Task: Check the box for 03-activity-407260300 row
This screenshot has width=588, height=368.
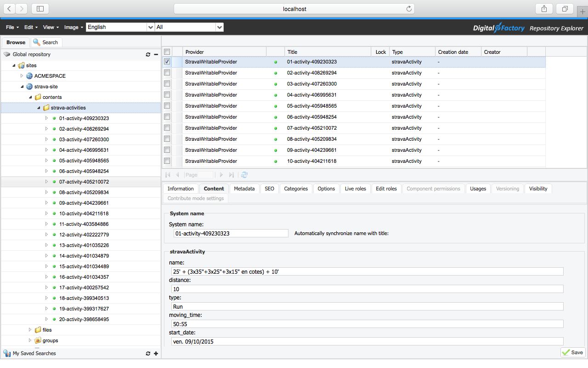Action: click(x=167, y=84)
